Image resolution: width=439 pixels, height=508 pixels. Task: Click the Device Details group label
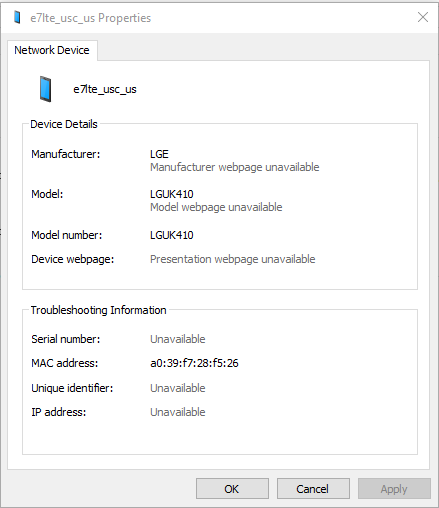click(64, 124)
